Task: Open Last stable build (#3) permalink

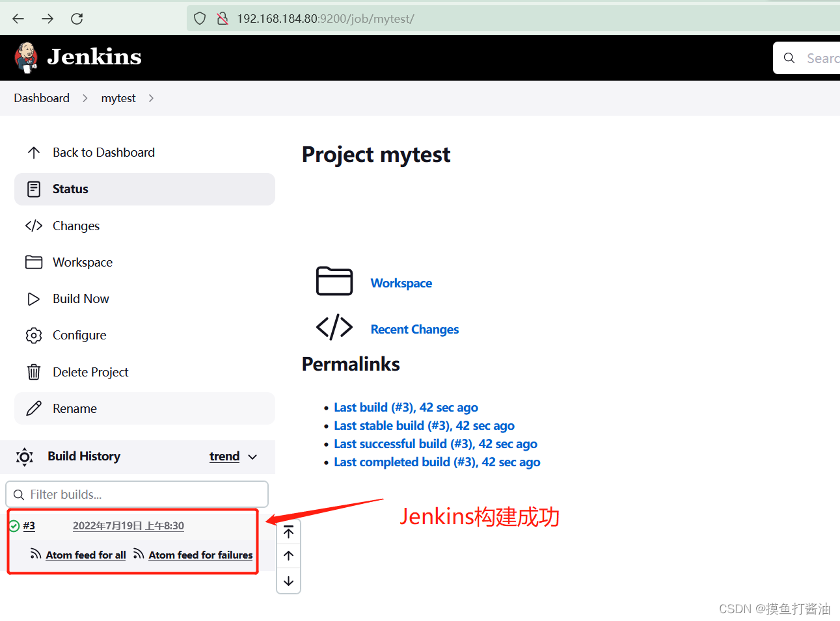Action: click(424, 425)
